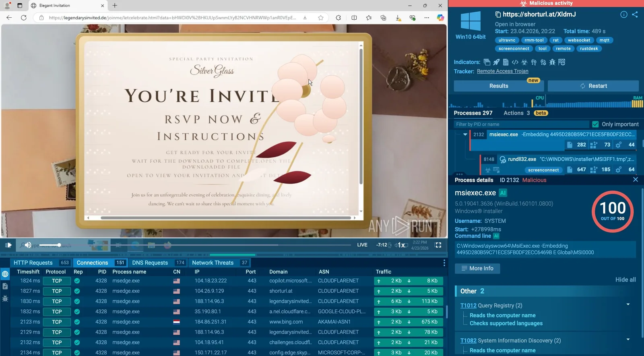Viewport: 644px width, 356px height.
Task: Open the Actions 3 beta tab
Action: (x=525, y=113)
